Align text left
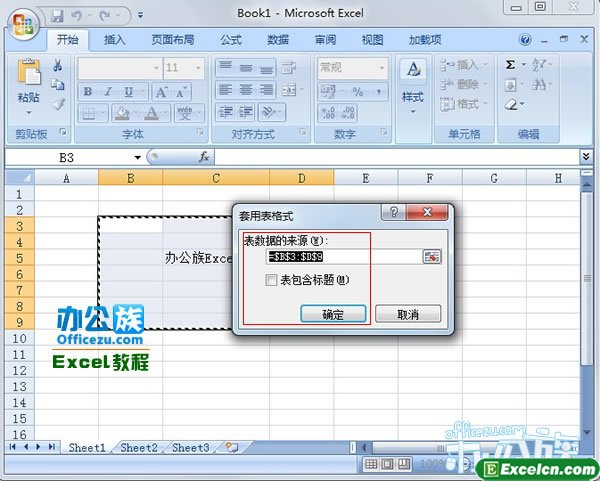The width and height of the screenshot is (600, 481). coord(225,90)
